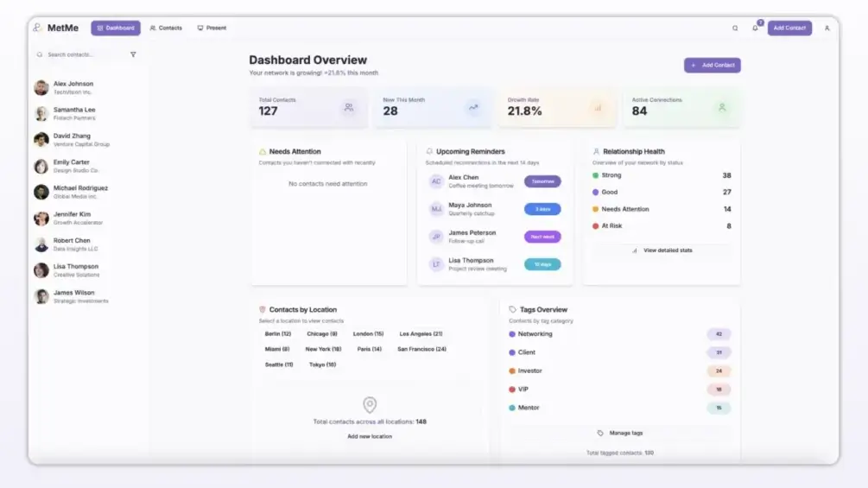Switch to the Contacts tab
This screenshot has height=488, width=868.
pyautogui.click(x=166, y=29)
